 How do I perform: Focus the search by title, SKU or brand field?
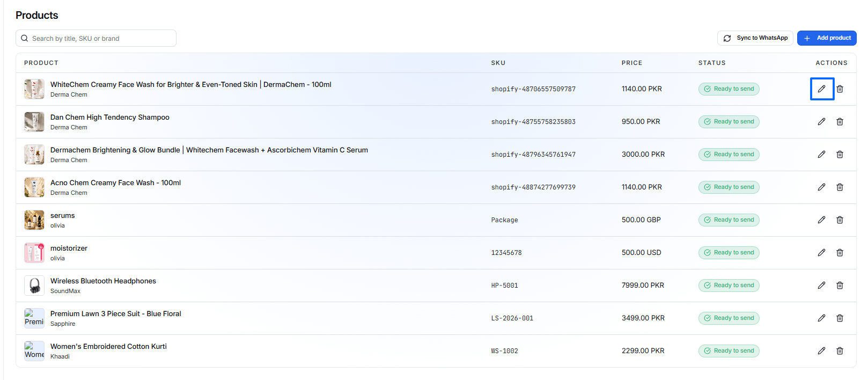96,38
